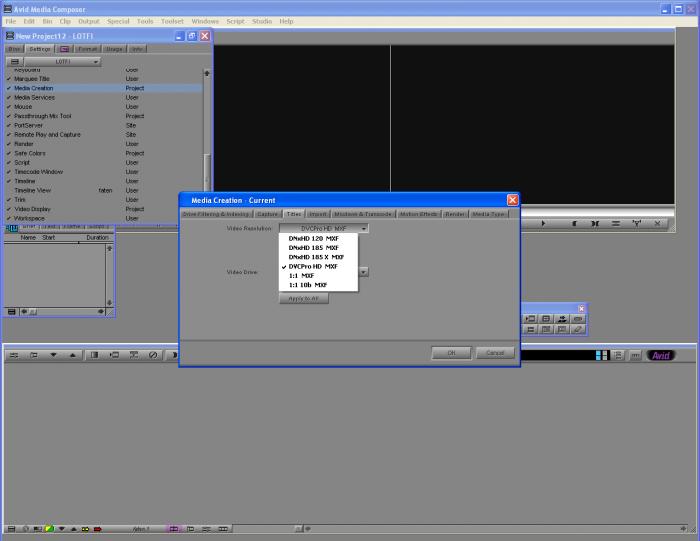Open the File menu
700x541 pixels.
coord(11,21)
